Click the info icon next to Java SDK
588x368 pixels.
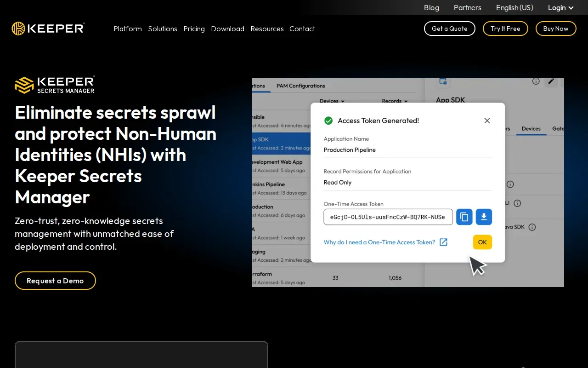(532, 227)
